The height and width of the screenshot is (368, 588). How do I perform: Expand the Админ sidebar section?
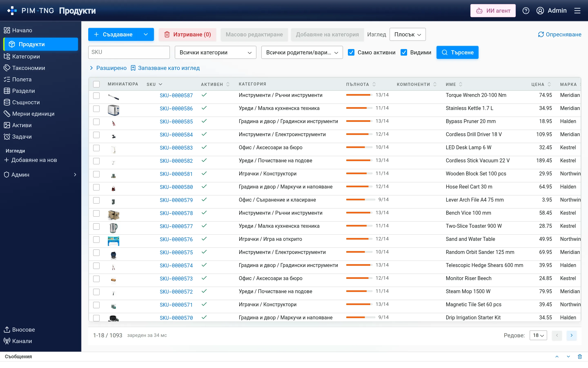[x=40, y=175]
